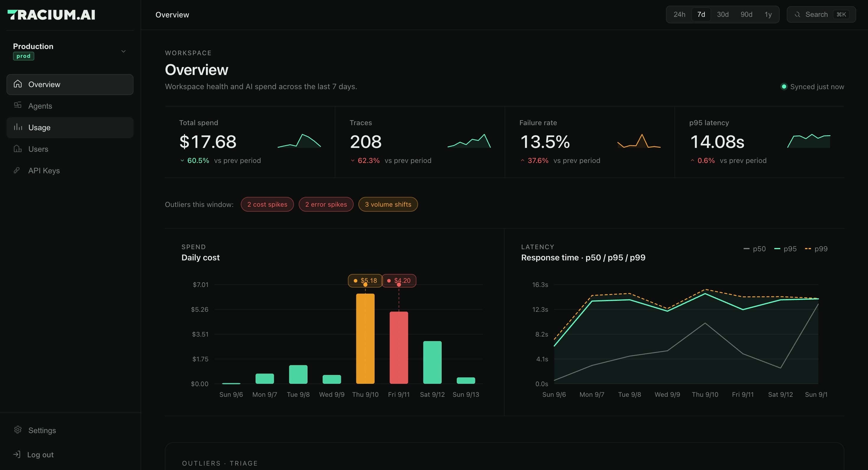The width and height of the screenshot is (868, 470).
Task: Click the green Sat 9/12 cost bar
Action: tap(432, 362)
